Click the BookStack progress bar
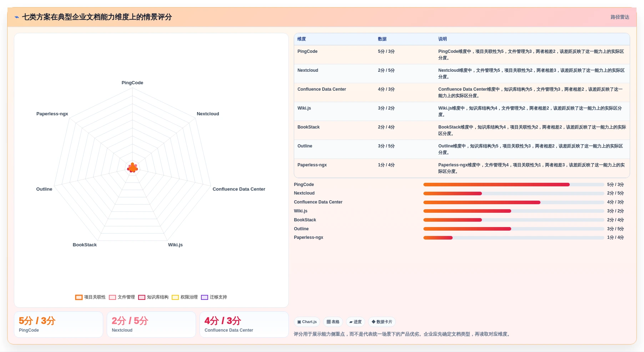Image resolution: width=644 pixels, height=352 pixels. (x=514, y=220)
